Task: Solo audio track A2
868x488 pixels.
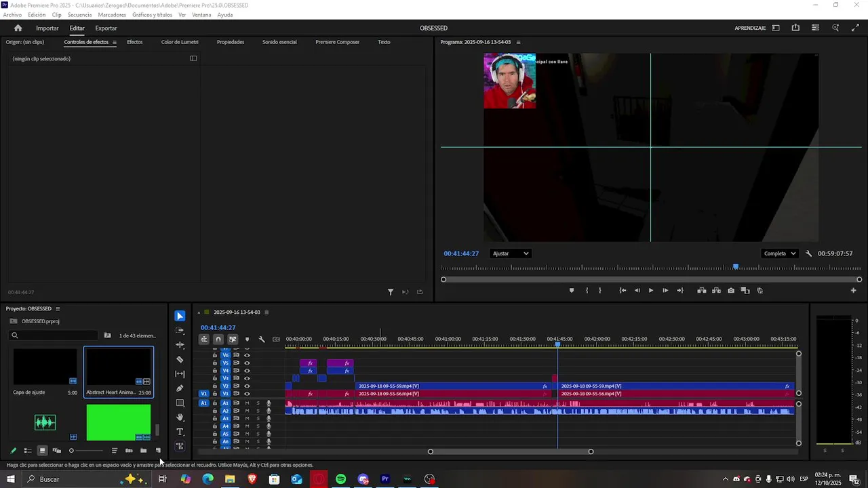Action: point(258,411)
